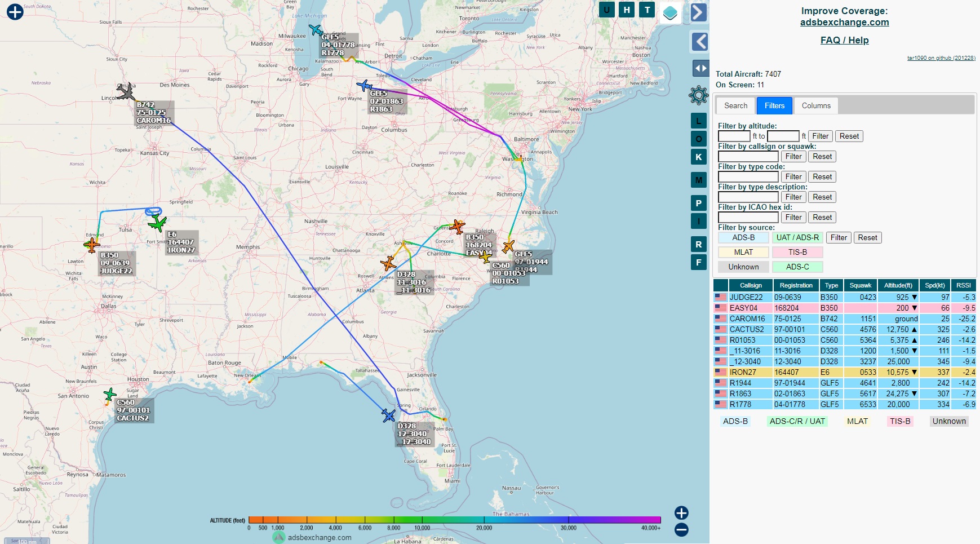Viewport: 980px width, 544px height.
Task: Sort table by Squawk column header
Action: tap(861, 285)
